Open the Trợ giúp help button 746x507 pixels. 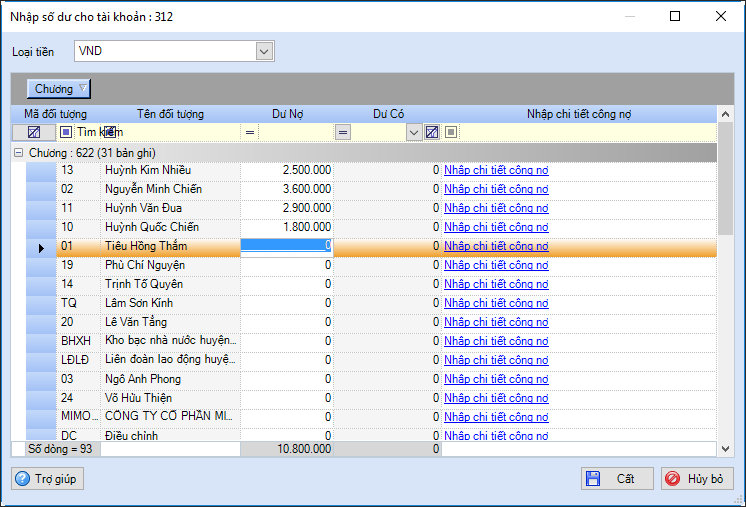(x=48, y=478)
